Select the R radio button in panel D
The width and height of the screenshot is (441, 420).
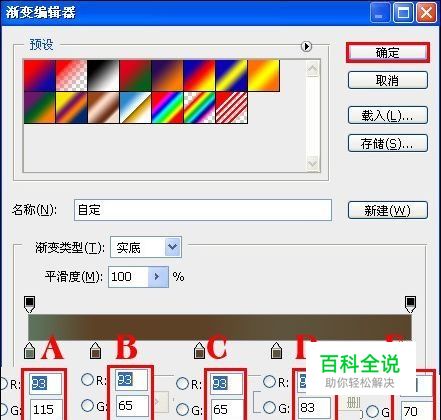pyautogui.click(x=269, y=381)
